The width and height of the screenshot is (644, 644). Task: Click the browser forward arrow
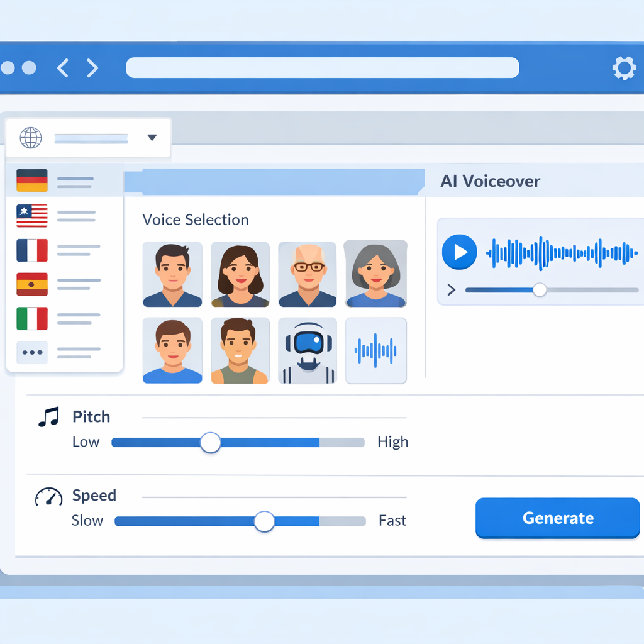pyautogui.click(x=92, y=68)
